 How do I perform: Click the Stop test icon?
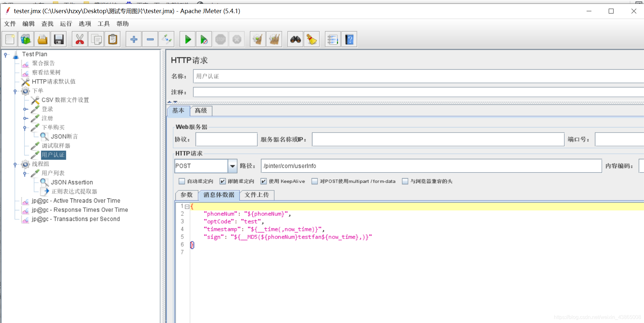tap(220, 39)
